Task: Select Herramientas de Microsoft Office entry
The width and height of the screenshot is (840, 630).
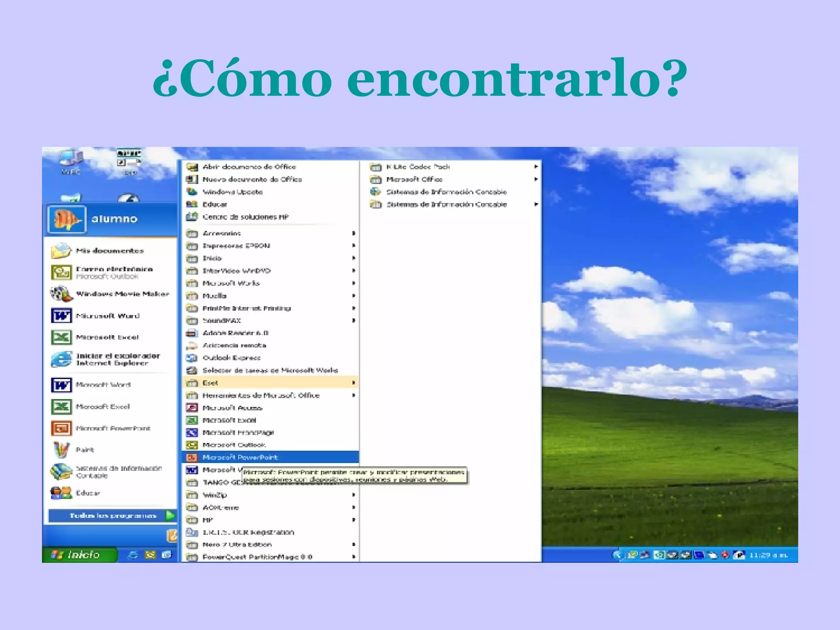Action: coord(270,395)
